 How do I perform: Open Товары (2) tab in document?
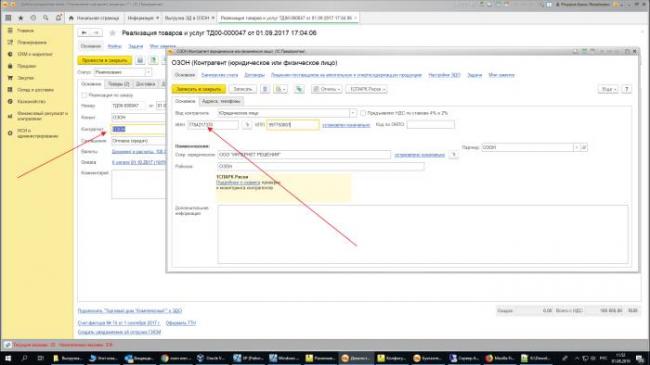(x=119, y=84)
